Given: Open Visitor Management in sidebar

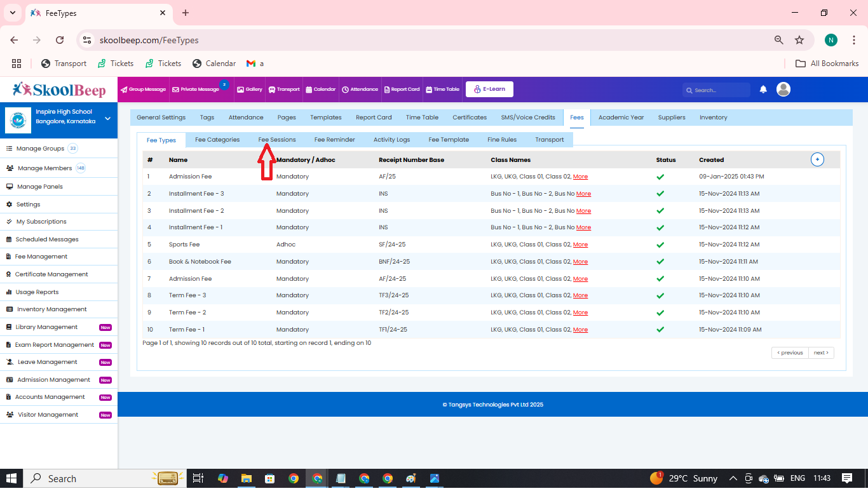Looking at the screenshot, I should 48,415.
